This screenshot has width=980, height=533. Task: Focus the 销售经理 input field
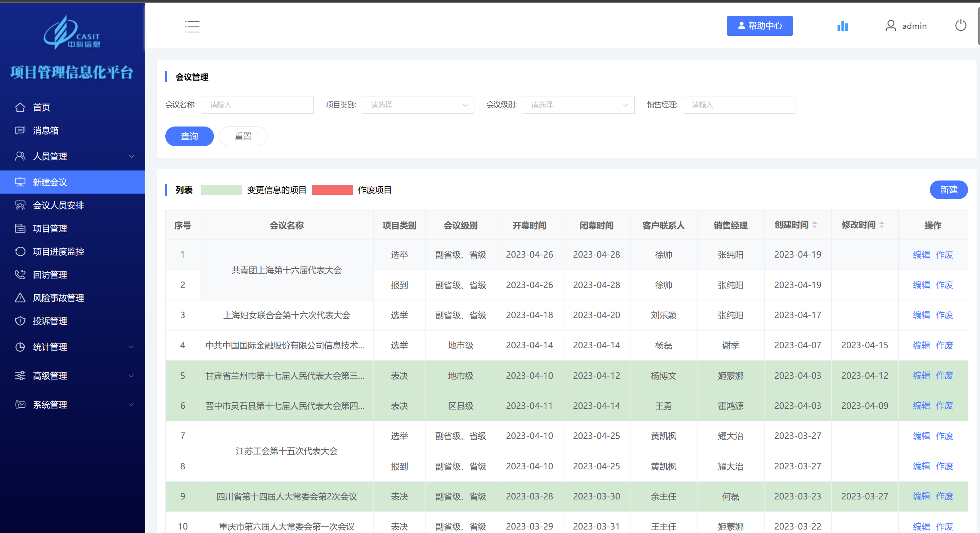739,105
